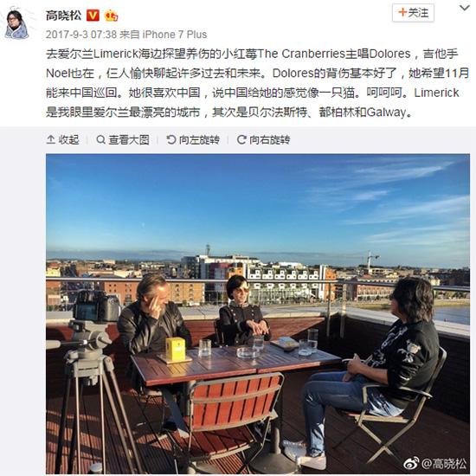The width and height of the screenshot is (476, 476).
Task: Click the clockwise rotate arrow icon
Action: point(241,139)
